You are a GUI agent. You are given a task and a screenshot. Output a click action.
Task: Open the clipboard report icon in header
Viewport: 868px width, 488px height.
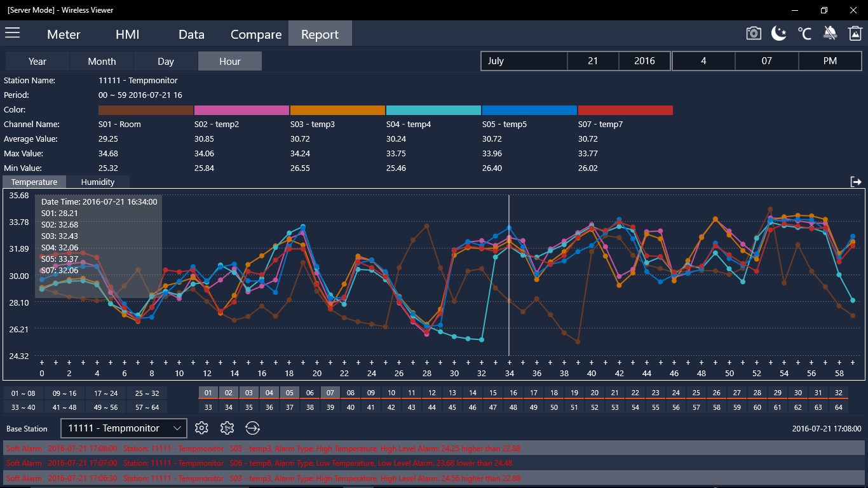[855, 34]
